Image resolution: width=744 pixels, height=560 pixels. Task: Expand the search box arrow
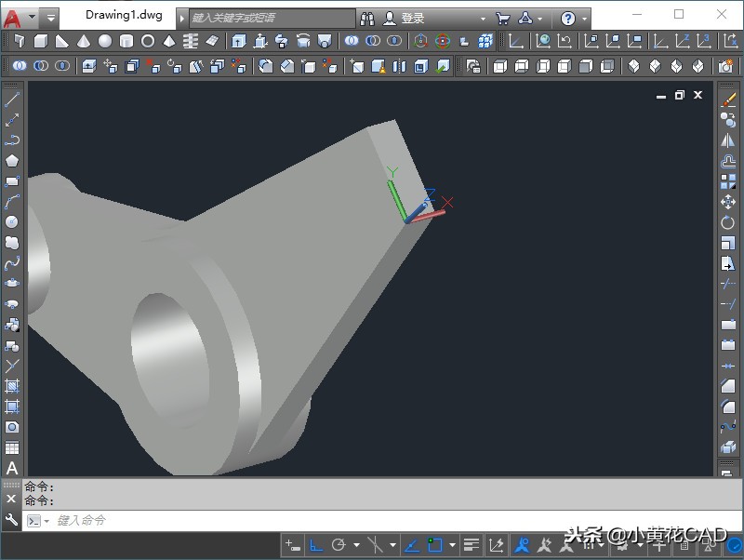(x=182, y=19)
